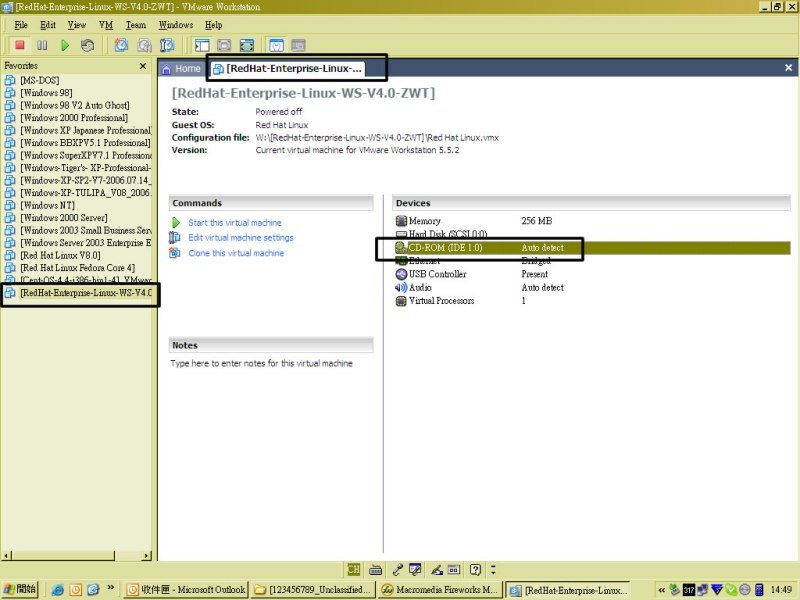This screenshot has height=600, width=800.
Task: Click Edit virtual machine settings
Action: (x=241, y=238)
